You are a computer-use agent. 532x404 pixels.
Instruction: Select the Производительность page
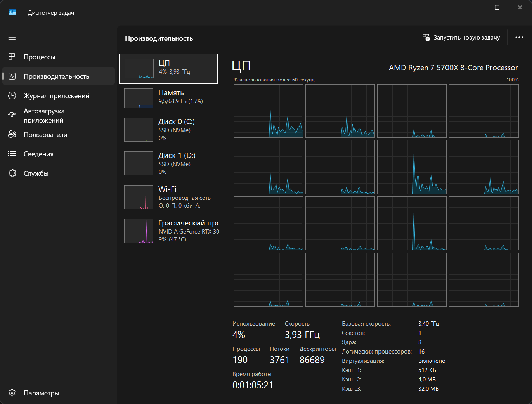pyautogui.click(x=58, y=76)
